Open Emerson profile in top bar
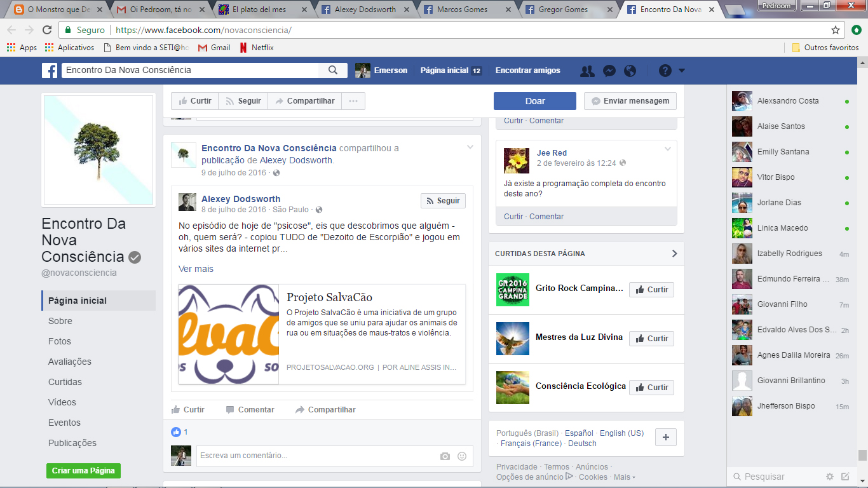 point(381,71)
